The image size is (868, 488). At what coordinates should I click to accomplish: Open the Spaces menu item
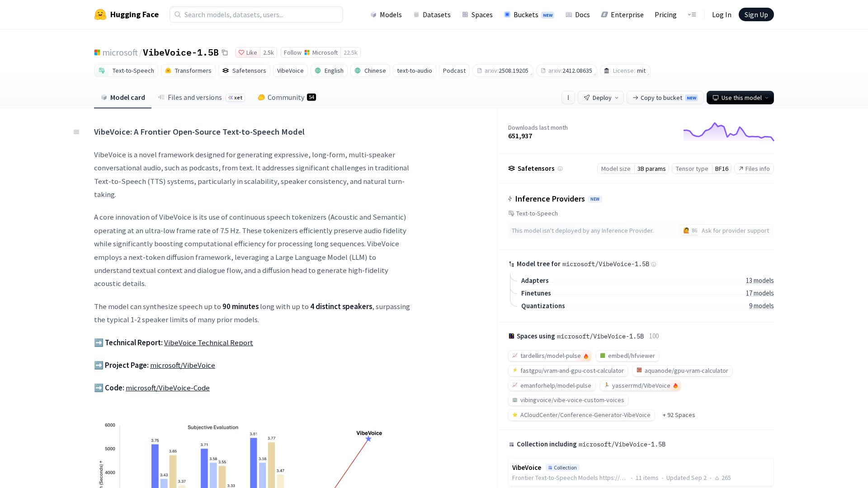coord(477,14)
